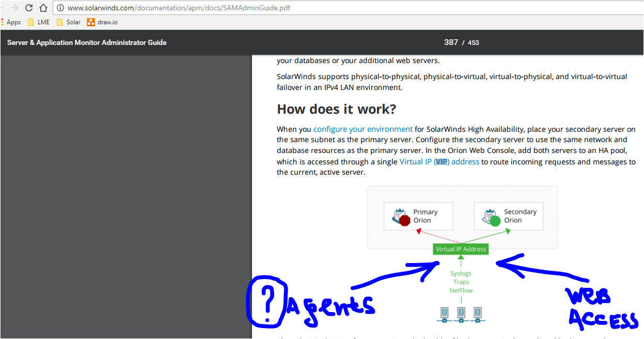The image size is (644, 339).
Task: Click the 'Syslogs' label in diagram
Action: 461,273
